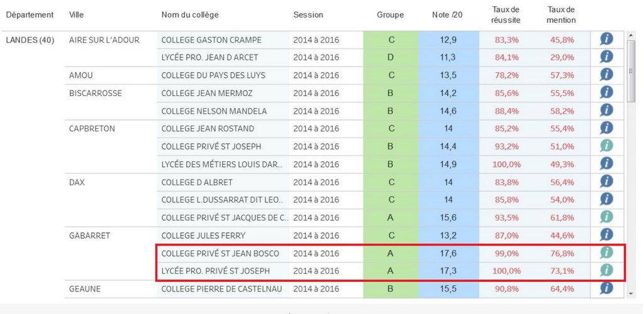Select the LANDES (40) department cell
The height and width of the screenshot is (314, 644).
[30, 40]
